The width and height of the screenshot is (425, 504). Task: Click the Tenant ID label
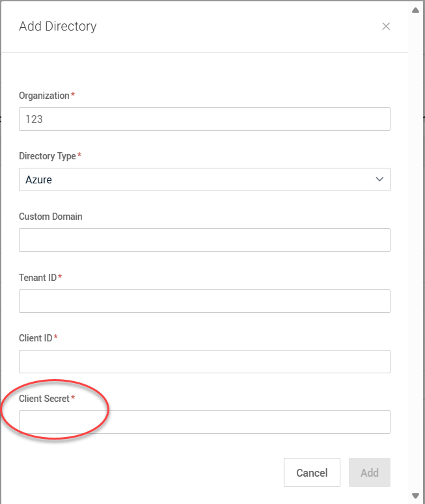(38, 278)
